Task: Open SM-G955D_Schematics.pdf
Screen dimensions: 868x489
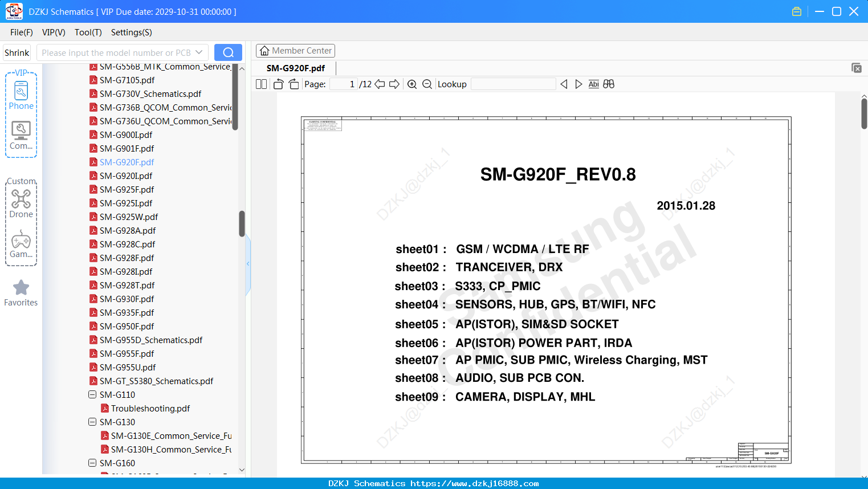Action: point(151,340)
